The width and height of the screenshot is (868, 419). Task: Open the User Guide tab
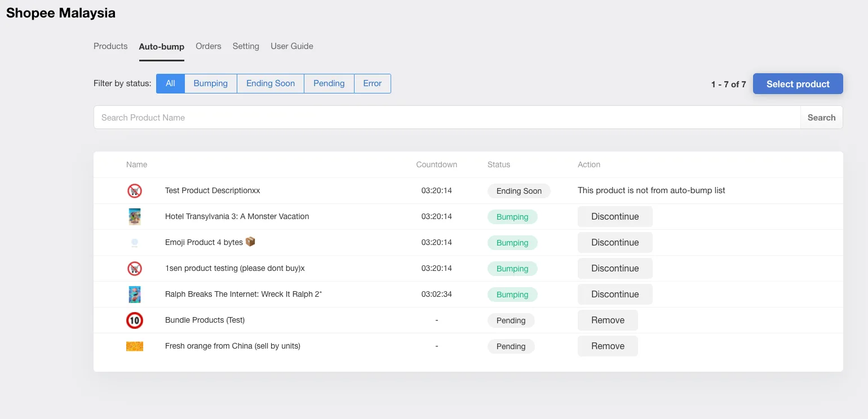point(291,46)
